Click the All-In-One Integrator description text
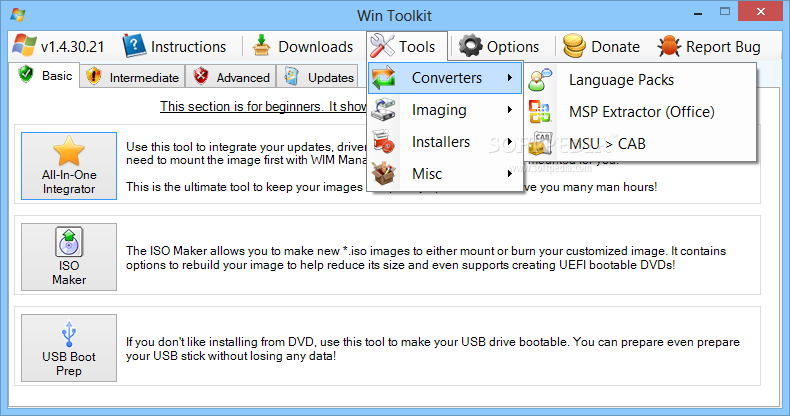The height and width of the screenshot is (416, 790). click(x=246, y=167)
